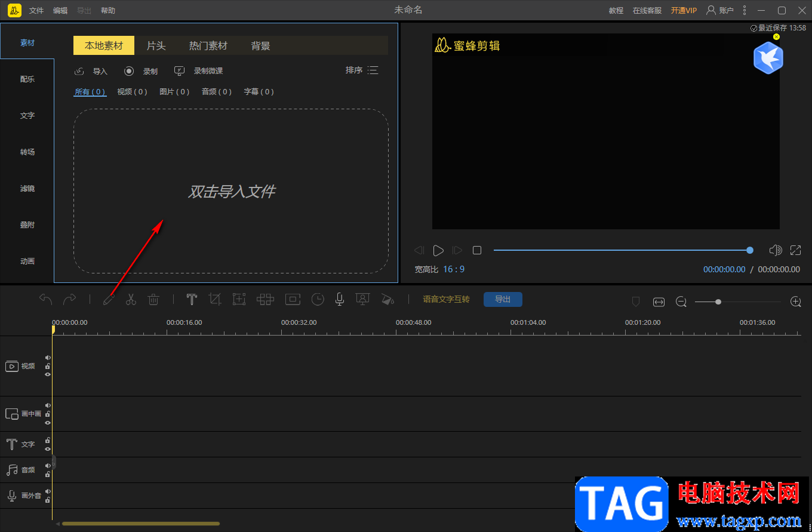Redo the last undone edit
Viewport: 812px width, 532px height.
tap(70, 299)
